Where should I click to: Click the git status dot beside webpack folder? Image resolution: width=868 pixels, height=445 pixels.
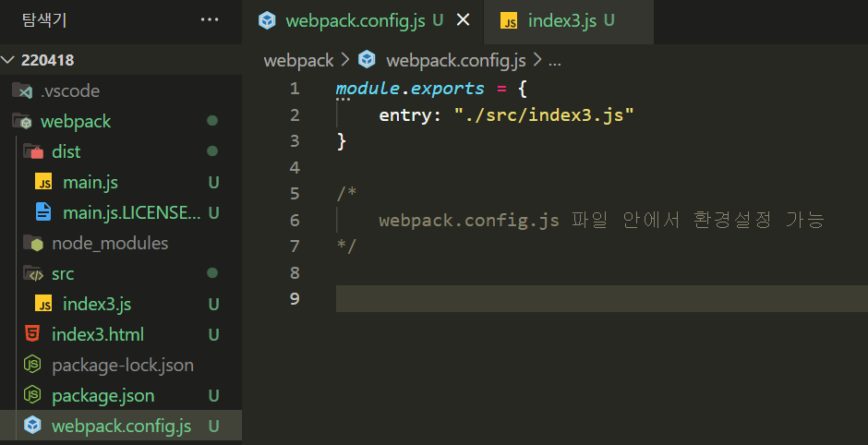212,121
